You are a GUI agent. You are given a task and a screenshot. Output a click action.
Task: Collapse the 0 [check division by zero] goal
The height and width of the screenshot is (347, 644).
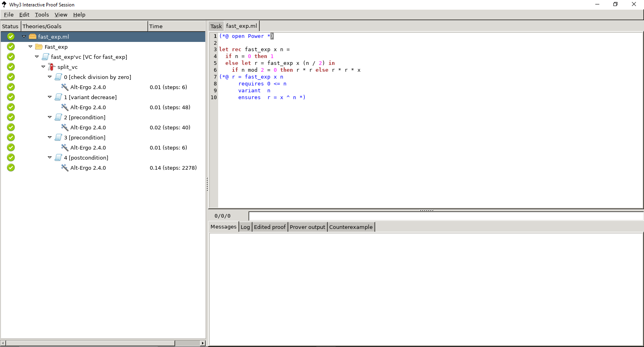click(x=50, y=77)
